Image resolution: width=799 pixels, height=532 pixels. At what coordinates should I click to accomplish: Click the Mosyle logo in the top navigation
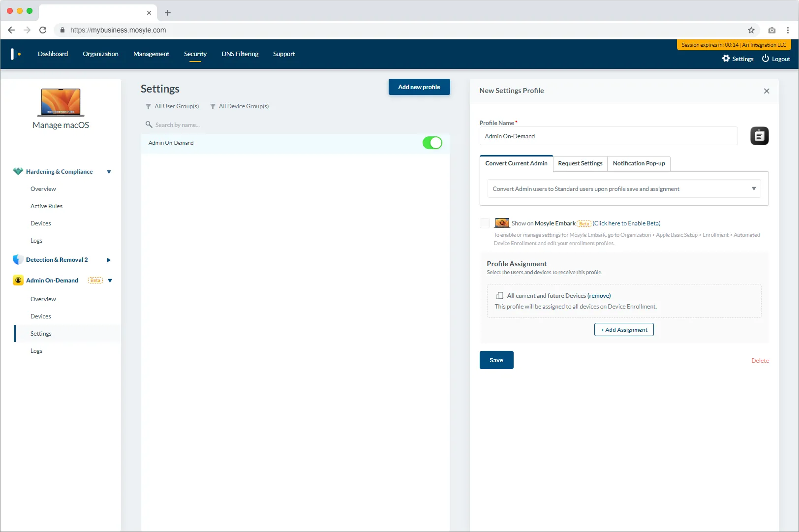(15, 54)
